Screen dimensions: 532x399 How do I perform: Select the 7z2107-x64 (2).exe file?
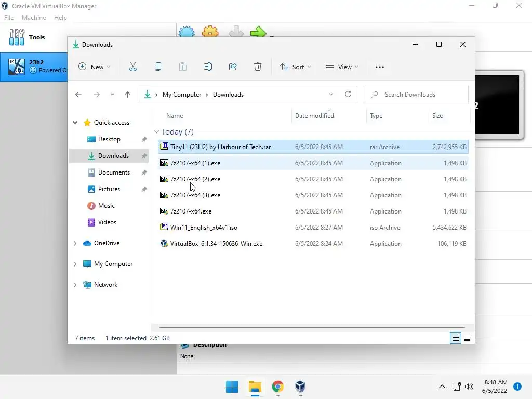(313, 179)
